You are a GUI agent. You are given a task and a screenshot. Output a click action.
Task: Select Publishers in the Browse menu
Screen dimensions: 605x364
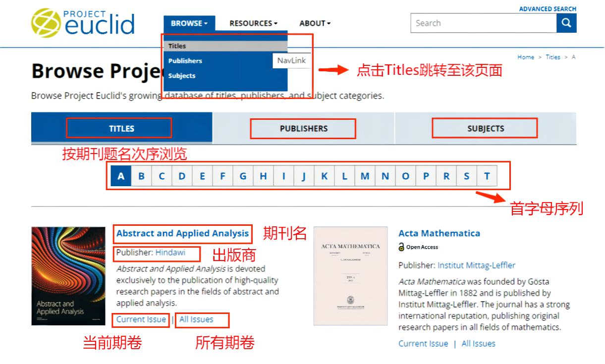[x=185, y=61]
